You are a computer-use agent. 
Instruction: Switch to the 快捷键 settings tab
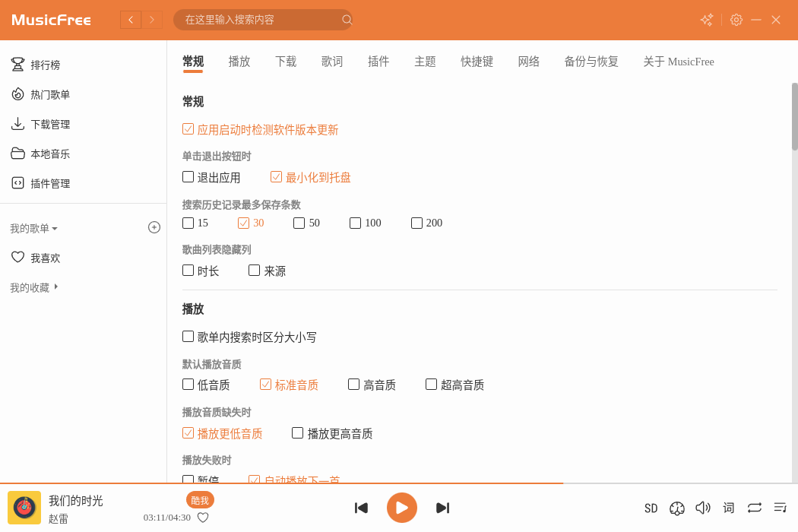point(477,62)
